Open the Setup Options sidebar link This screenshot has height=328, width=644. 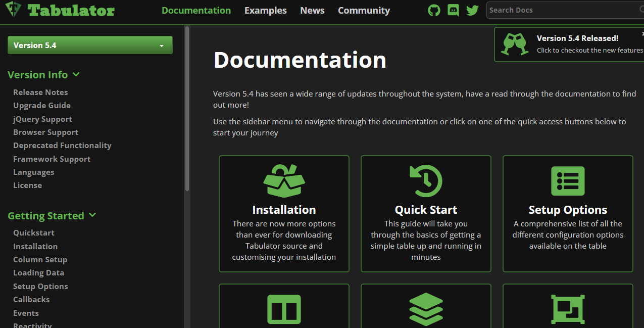coord(41,286)
